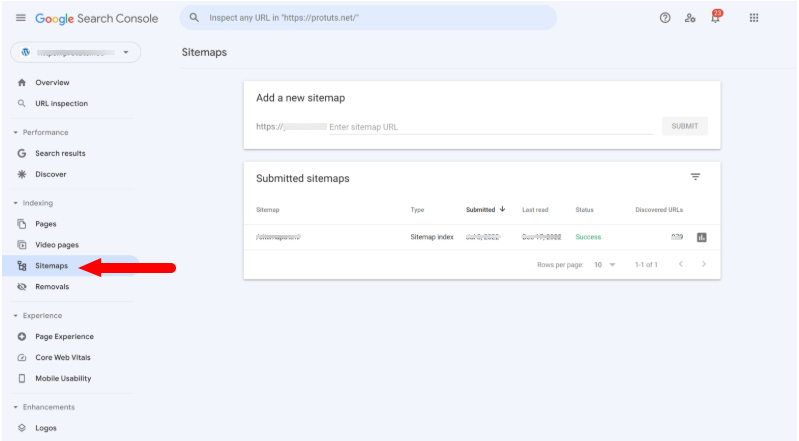
Task: Open Users and settings icon
Action: [690, 18]
